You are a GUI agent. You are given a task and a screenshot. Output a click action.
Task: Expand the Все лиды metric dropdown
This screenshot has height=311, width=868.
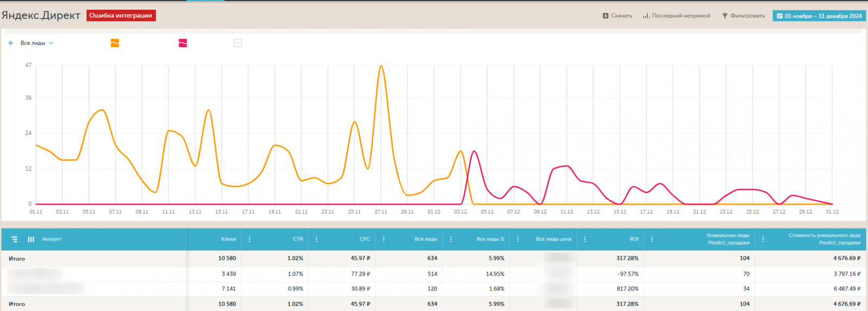(51, 43)
